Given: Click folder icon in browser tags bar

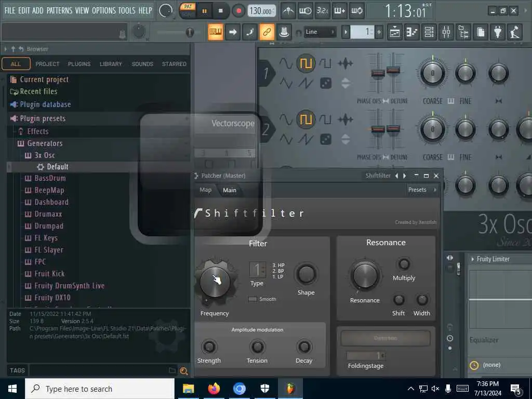Looking at the screenshot, I should point(172,370).
